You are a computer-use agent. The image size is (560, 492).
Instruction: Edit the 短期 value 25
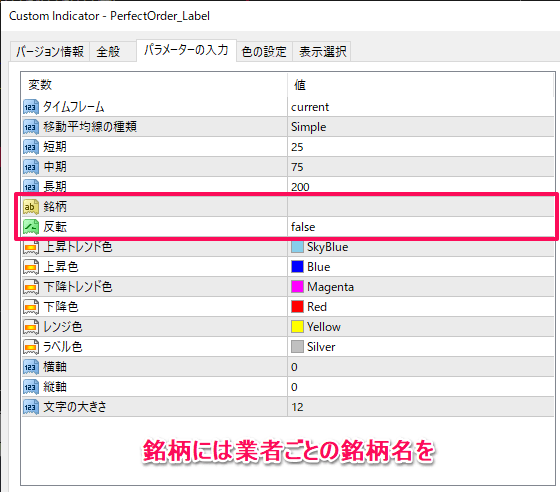[297, 147]
